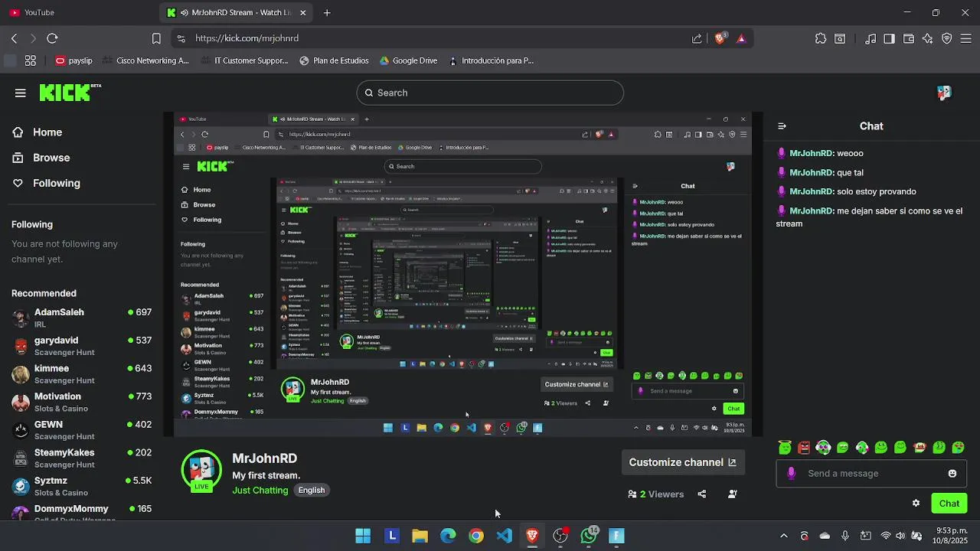The width and height of the screenshot is (980, 551).
Task: Open Syztmz recommended channel
Action: coord(81,486)
